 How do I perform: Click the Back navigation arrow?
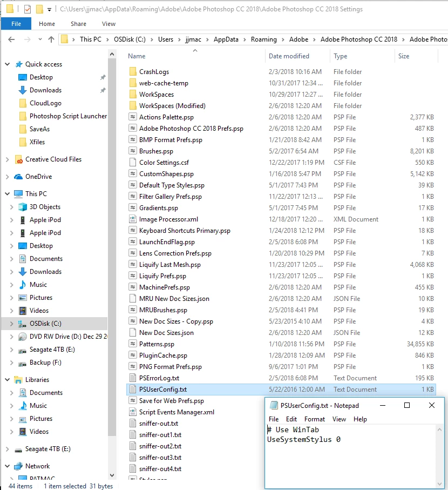click(11, 39)
